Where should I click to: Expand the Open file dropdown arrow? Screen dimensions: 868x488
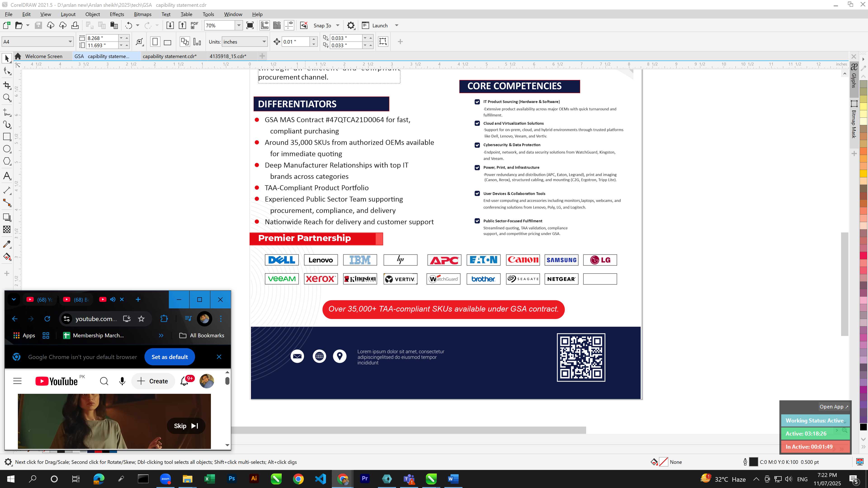(28, 25)
